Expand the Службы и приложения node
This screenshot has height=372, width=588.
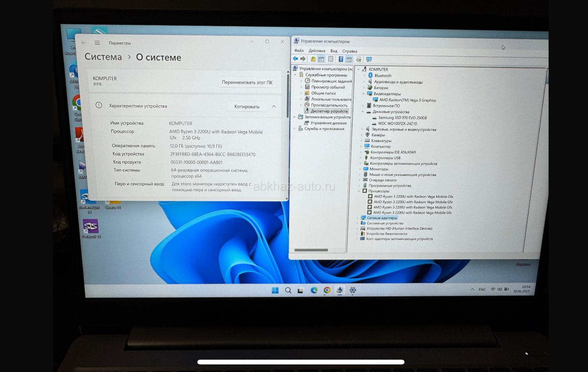[294, 129]
